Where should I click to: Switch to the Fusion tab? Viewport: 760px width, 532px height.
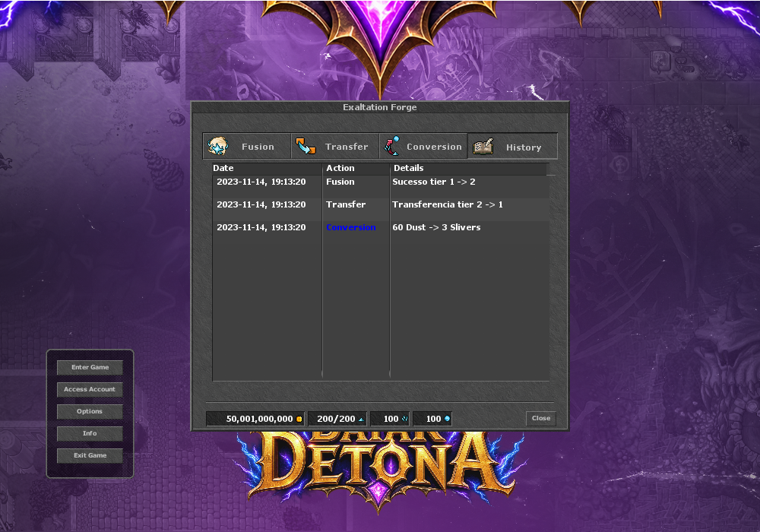click(x=247, y=147)
